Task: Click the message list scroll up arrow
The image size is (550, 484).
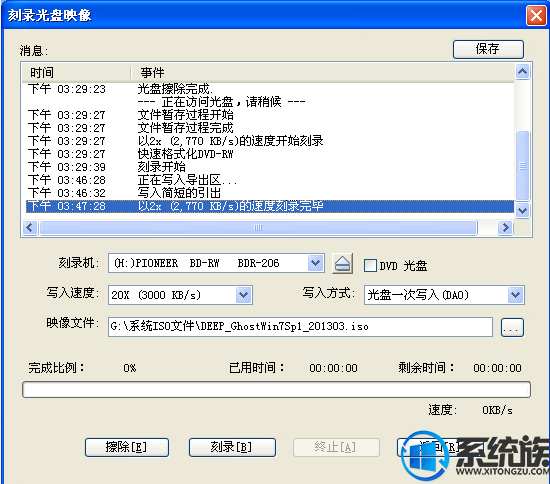Action: click(522, 72)
